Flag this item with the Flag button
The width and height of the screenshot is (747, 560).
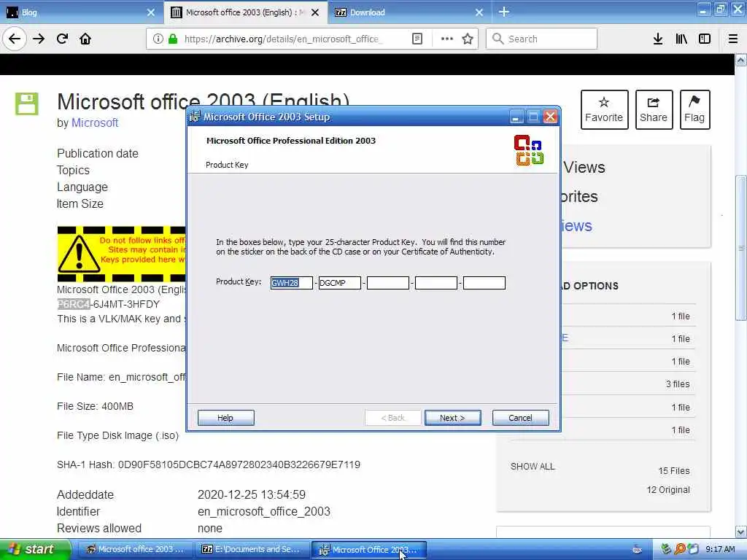coord(694,109)
